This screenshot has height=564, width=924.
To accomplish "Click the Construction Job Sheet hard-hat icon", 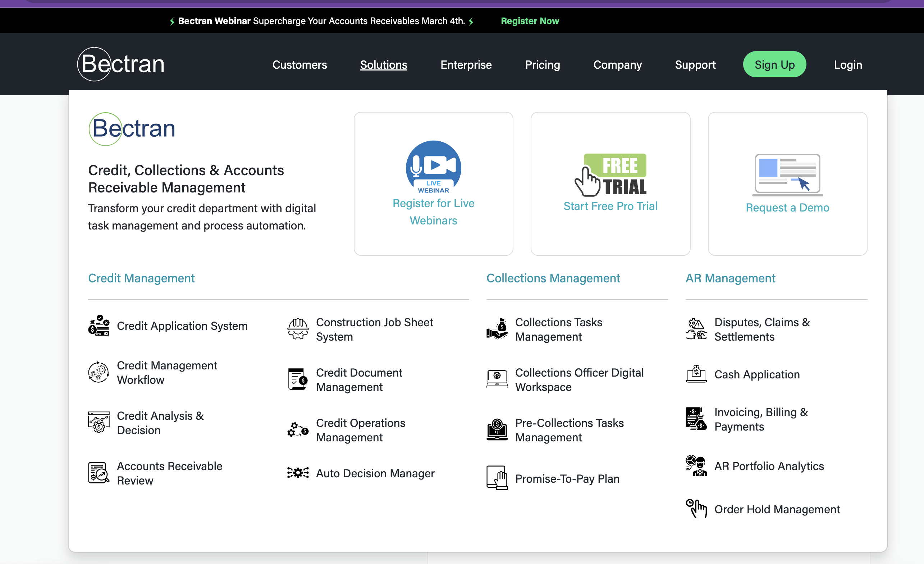I will [298, 329].
